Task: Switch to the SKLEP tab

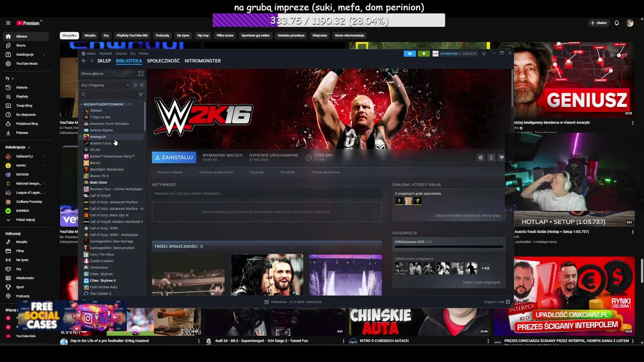Action: click(x=104, y=61)
